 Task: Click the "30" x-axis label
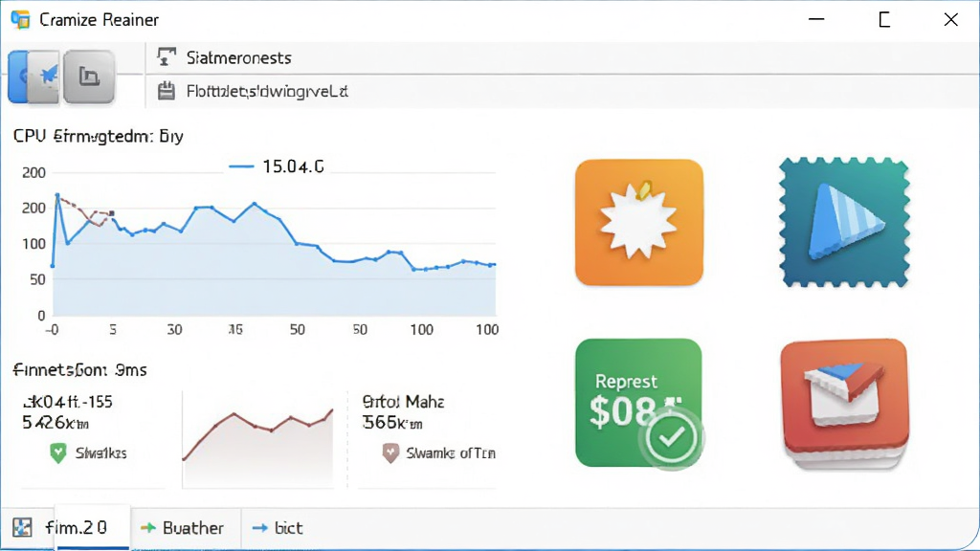174,329
